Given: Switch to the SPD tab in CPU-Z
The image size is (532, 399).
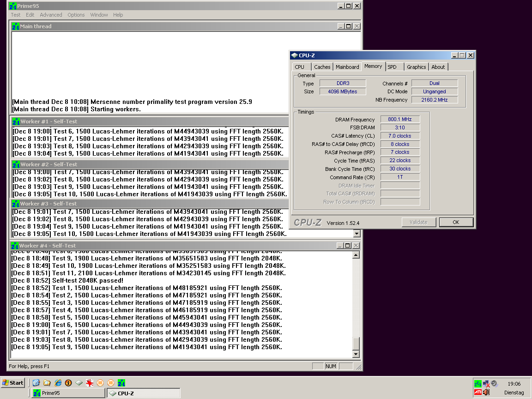Looking at the screenshot, I should (392, 67).
